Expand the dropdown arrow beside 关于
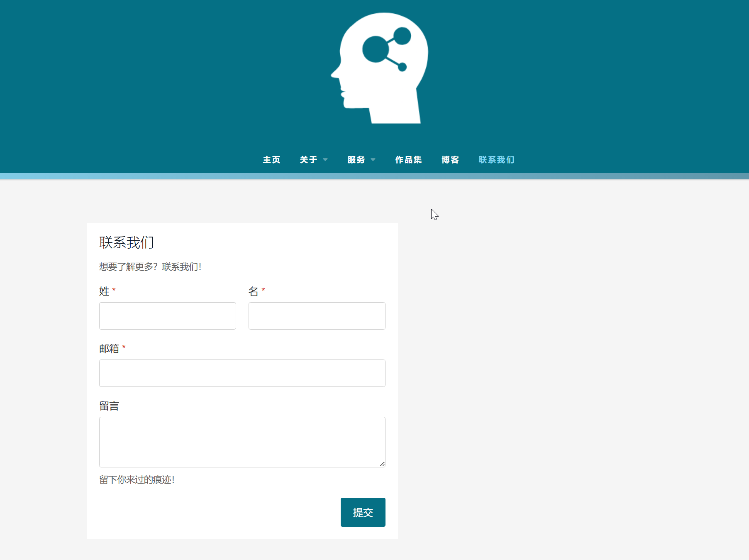Image resolution: width=749 pixels, height=560 pixels. 325,160
